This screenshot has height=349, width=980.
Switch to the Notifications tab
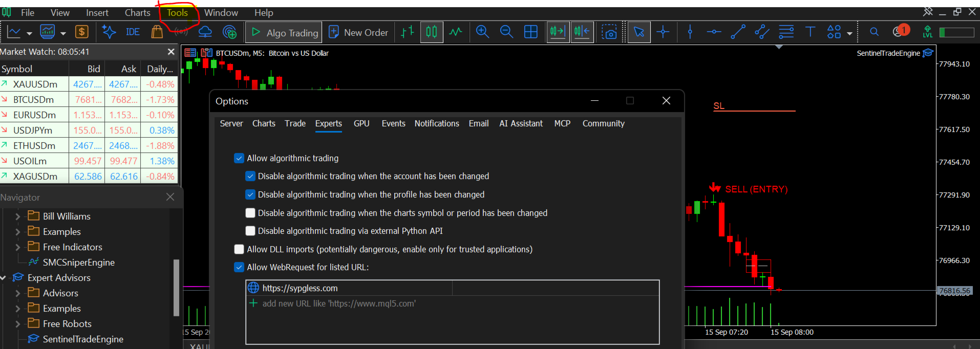coord(437,123)
